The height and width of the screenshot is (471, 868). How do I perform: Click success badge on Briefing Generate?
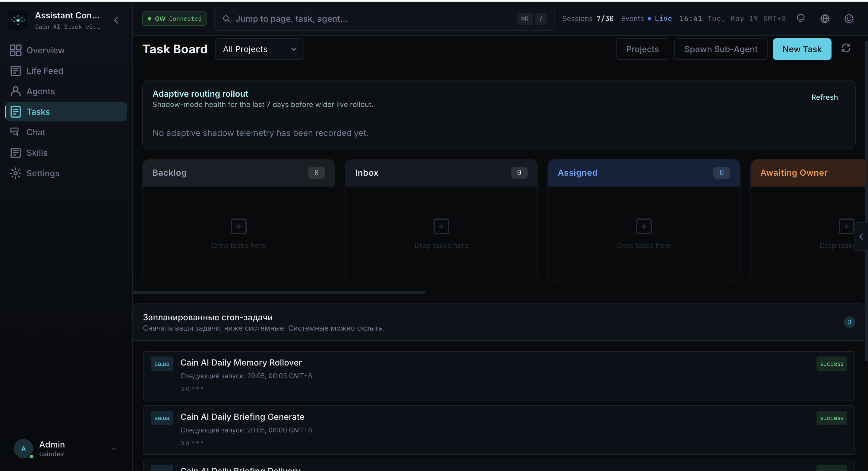(x=832, y=418)
